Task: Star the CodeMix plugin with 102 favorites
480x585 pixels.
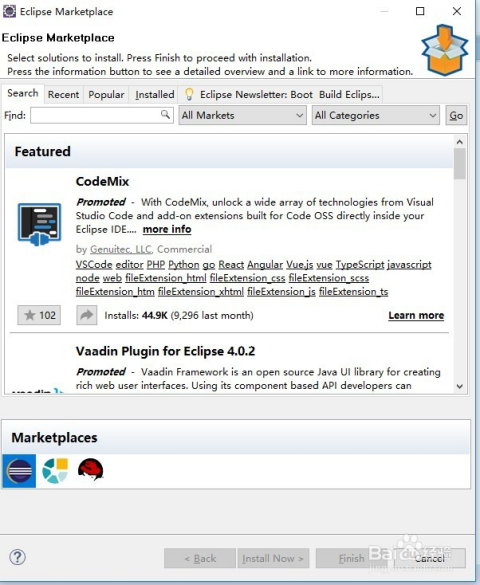Action: (x=39, y=315)
